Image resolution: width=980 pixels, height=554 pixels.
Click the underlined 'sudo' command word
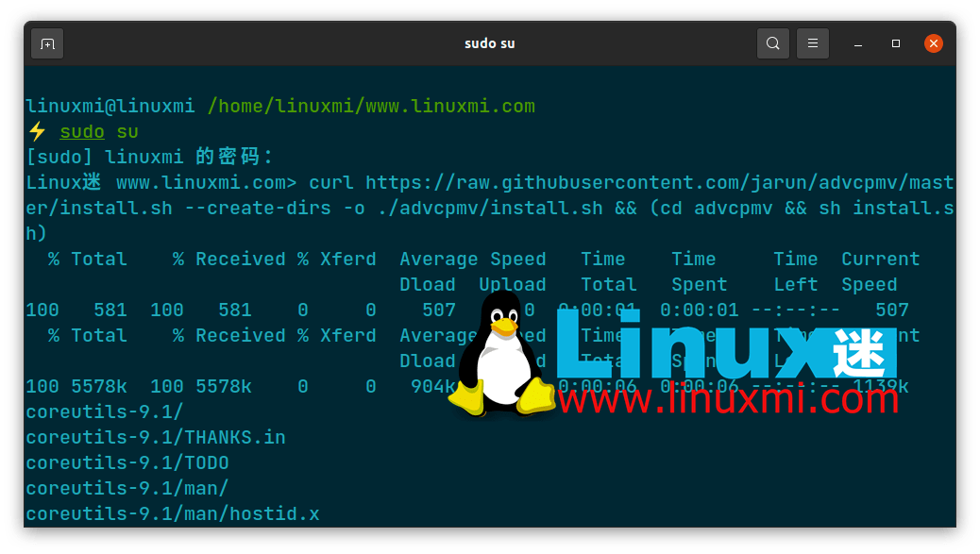[x=82, y=132]
